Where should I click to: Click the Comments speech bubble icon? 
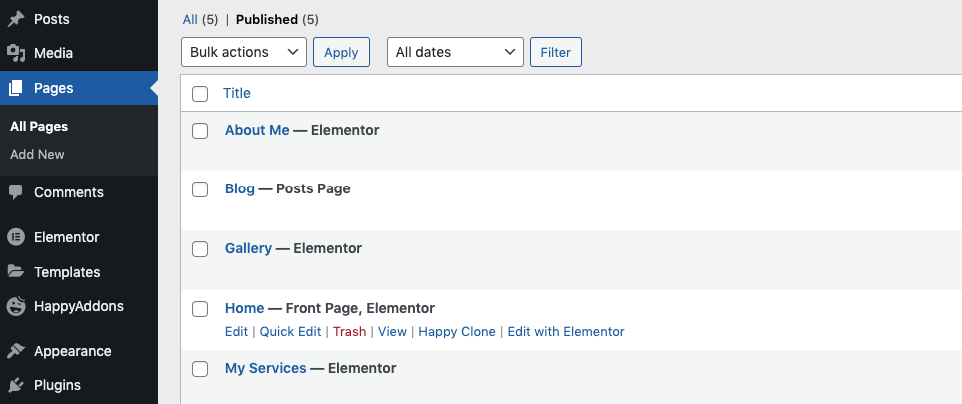point(16,192)
